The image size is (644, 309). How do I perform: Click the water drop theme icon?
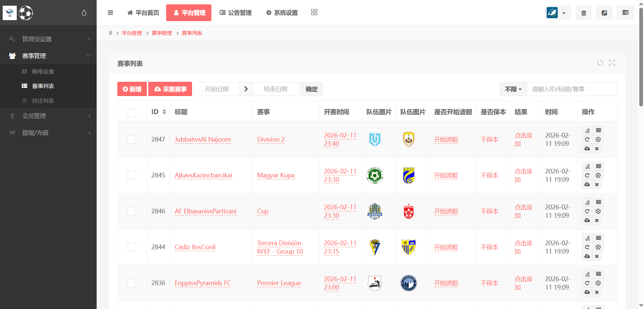tap(84, 13)
